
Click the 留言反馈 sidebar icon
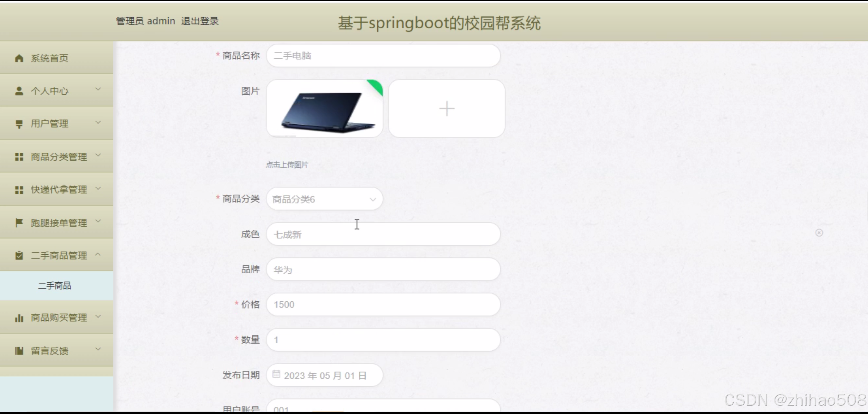click(19, 351)
